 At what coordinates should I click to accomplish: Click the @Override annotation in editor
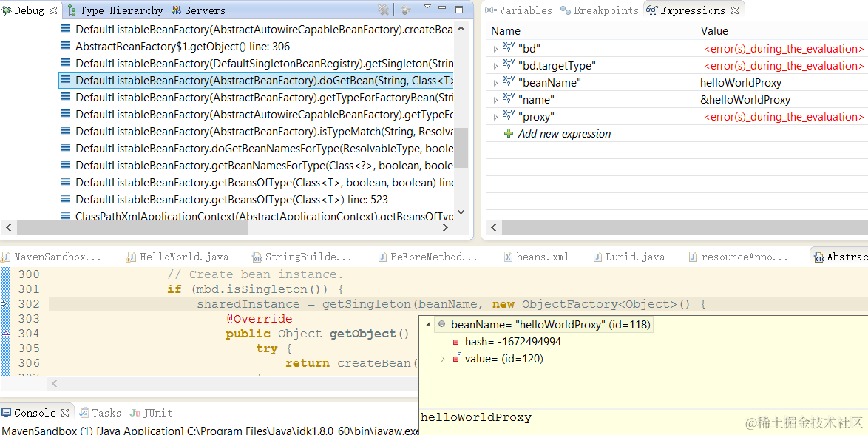[x=259, y=319]
